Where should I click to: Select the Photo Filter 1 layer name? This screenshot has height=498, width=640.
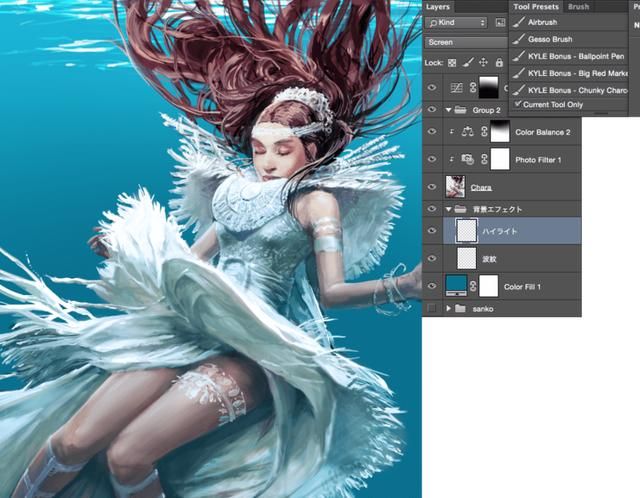(538, 160)
